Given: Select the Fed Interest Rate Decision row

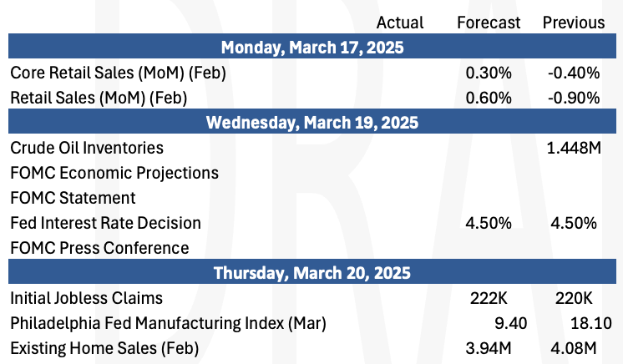Looking at the screenshot, I should coord(312,223).
